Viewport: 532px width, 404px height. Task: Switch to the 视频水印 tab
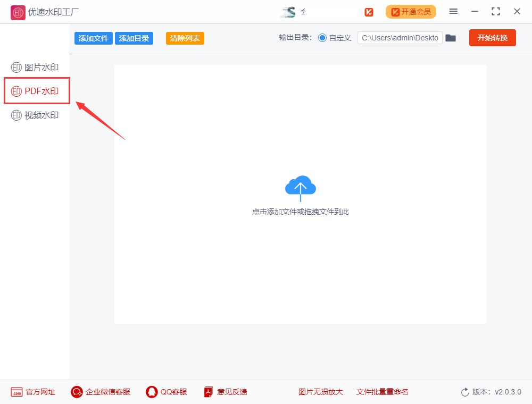click(35, 115)
